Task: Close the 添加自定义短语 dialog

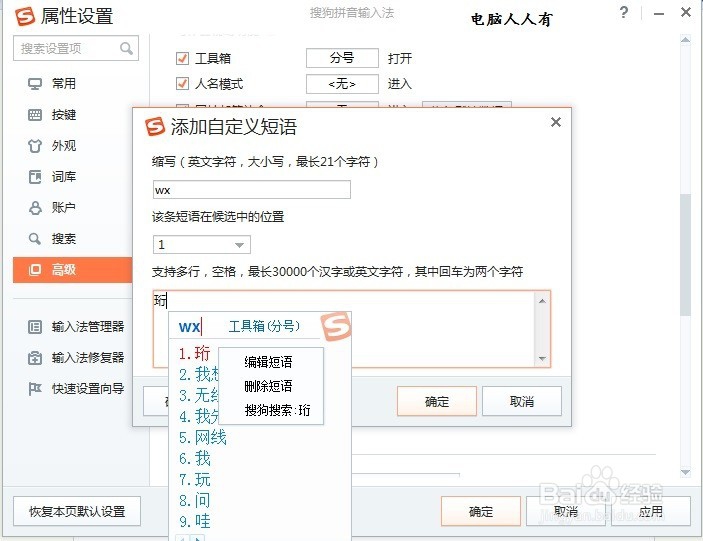Action: tap(555, 122)
